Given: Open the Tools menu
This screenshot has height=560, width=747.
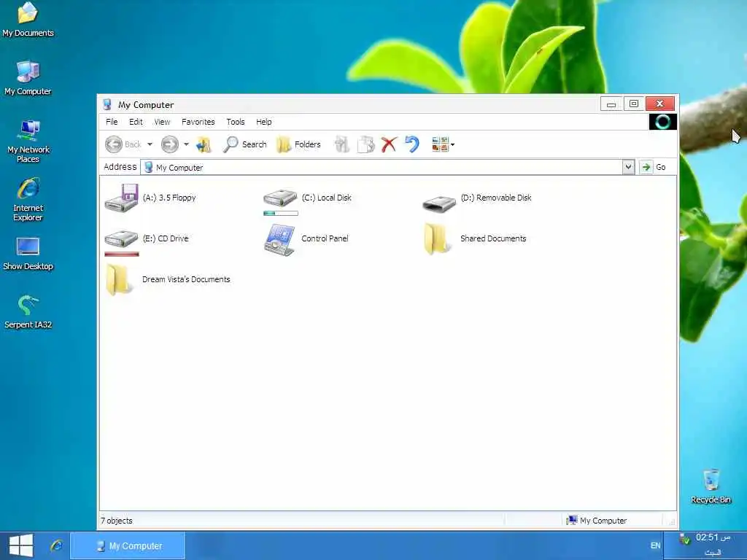Looking at the screenshot, I should (x=236, y=122).
